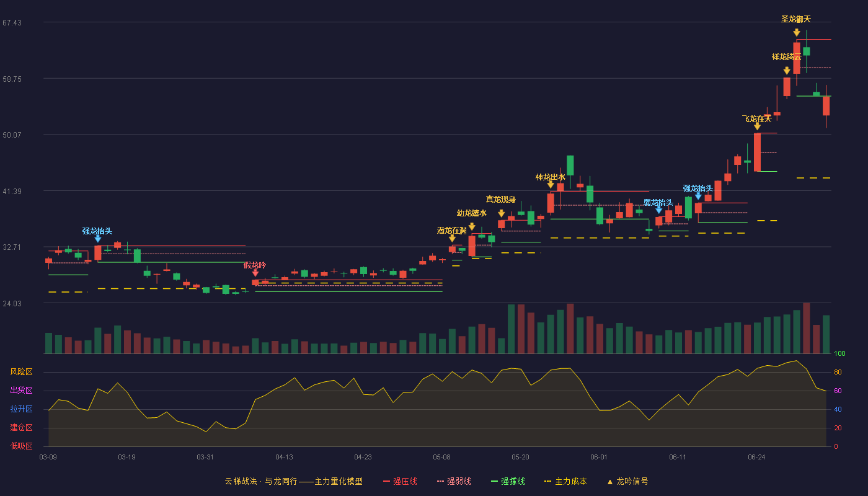
Task: Click the 祥龙腾云 signal label
Action: coord(787,57)
